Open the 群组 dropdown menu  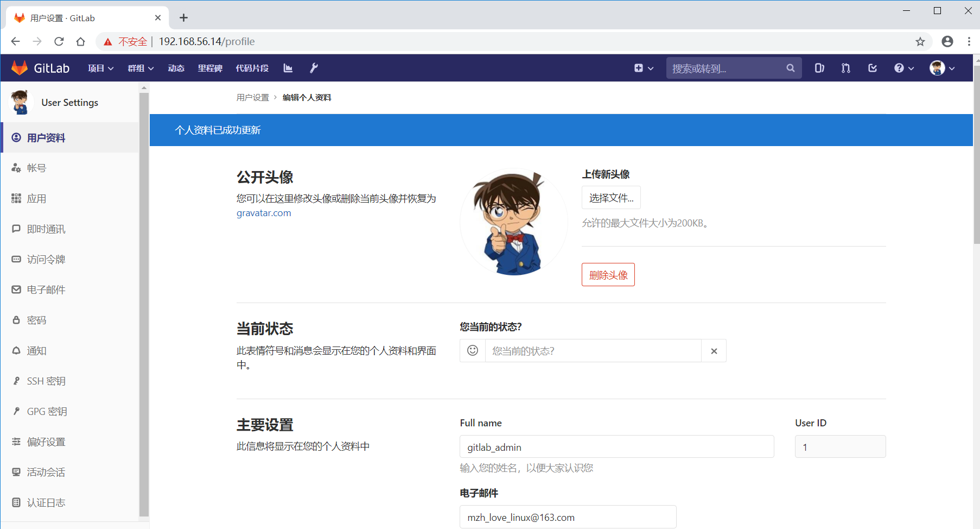141,68
